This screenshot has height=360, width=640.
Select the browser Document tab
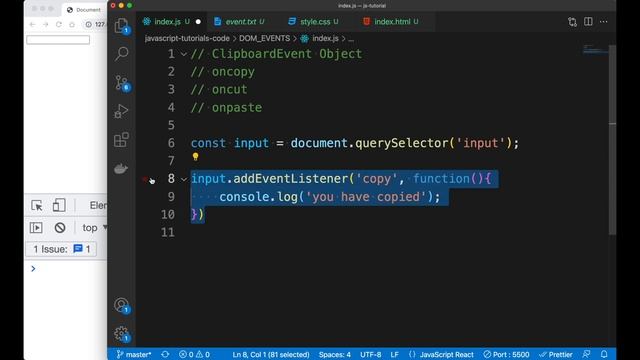(84, 10)
